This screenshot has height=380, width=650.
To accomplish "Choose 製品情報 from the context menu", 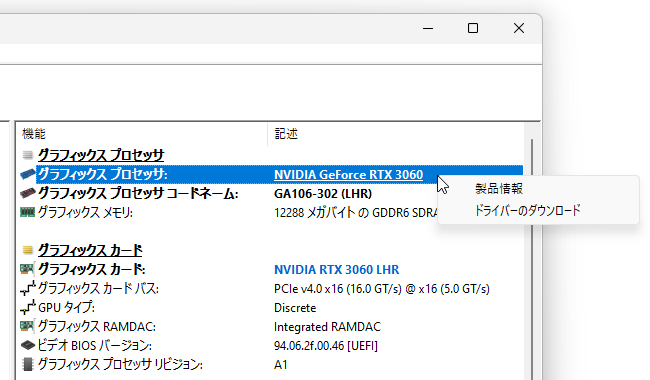I will (x=499, y=189).
